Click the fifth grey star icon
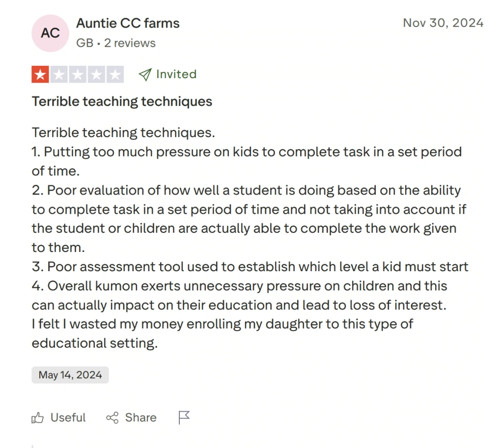Image resolution: width=503 pixels, height=448 pixels. coord(114,74)
